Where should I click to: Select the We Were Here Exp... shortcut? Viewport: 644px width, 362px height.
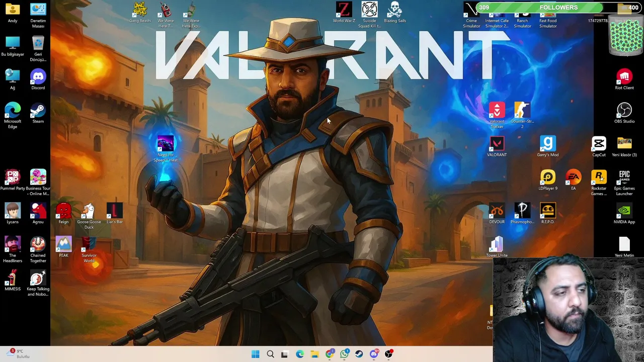pos(191,15)
